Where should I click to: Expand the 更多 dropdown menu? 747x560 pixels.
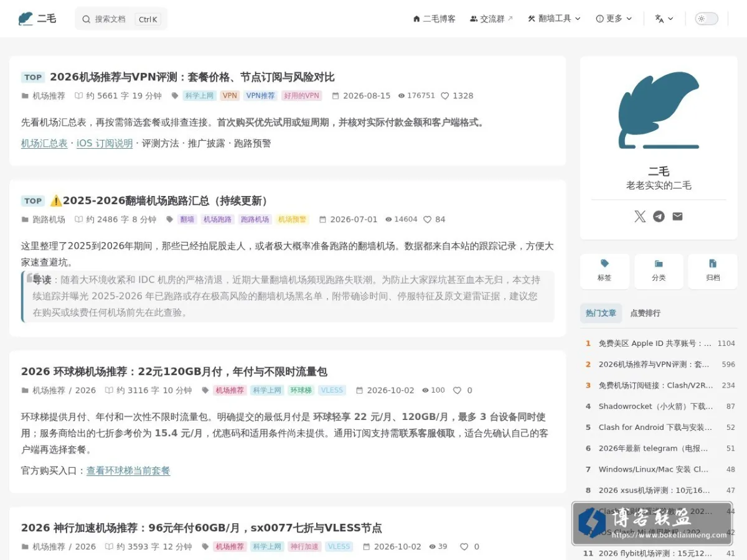click(614, 19)
